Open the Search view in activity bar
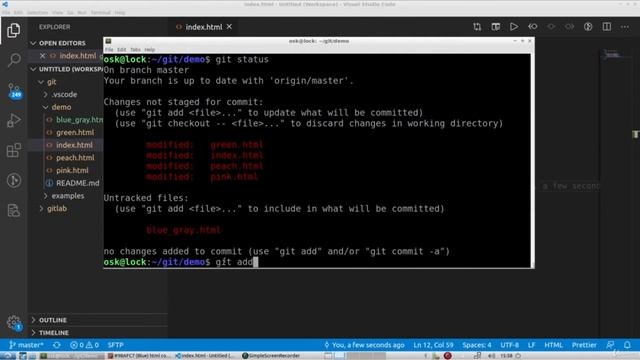 point(13,60)
